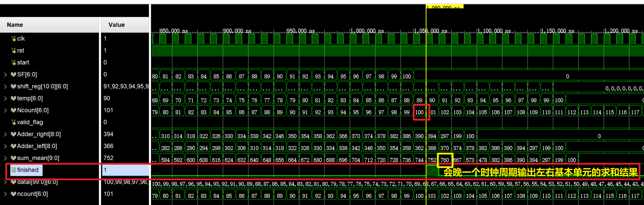Click the sum_mean[9:0] bus icon
Image resolution: width=644 pixels, height=205 pixels.
[x=13, y=158]
